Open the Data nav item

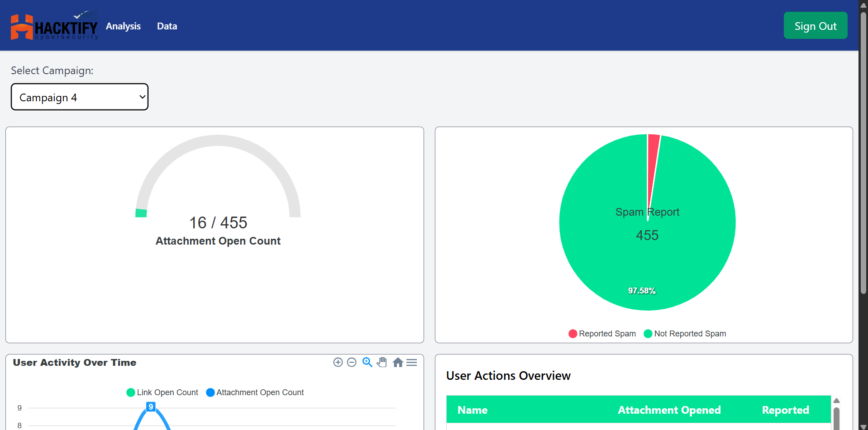coord(167,26)
